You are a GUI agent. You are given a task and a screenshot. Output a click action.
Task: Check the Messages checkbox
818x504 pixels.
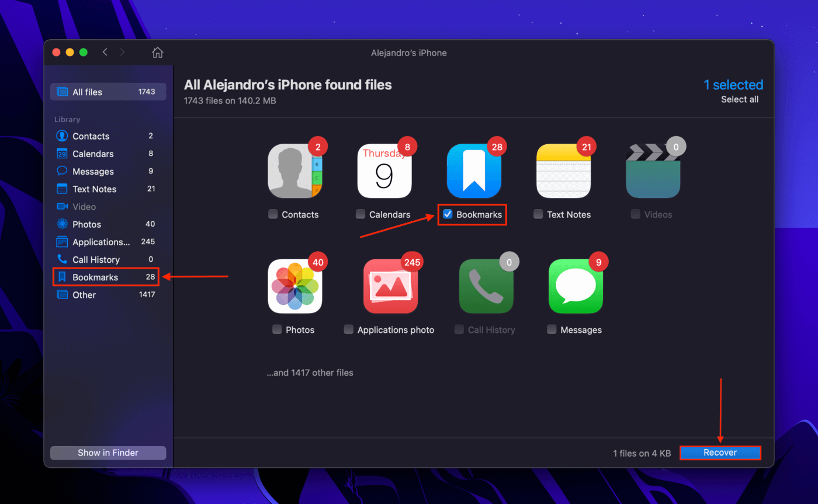tap(552, 329)
